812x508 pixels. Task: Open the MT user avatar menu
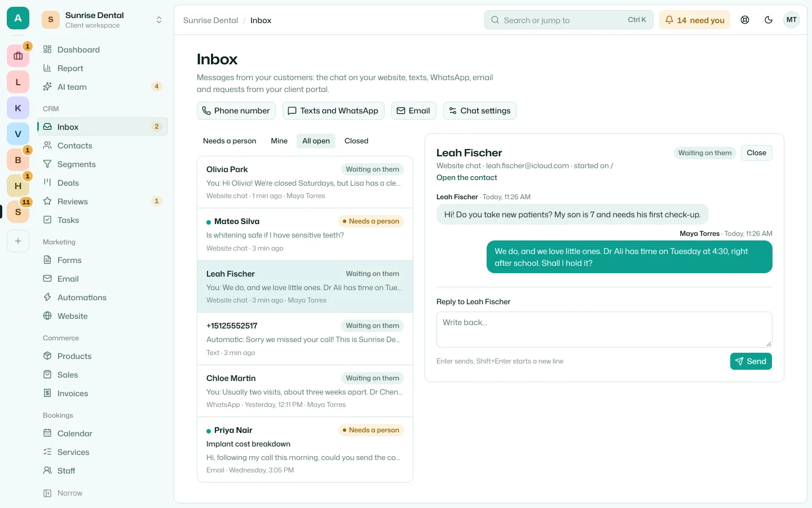click(792, 20)
